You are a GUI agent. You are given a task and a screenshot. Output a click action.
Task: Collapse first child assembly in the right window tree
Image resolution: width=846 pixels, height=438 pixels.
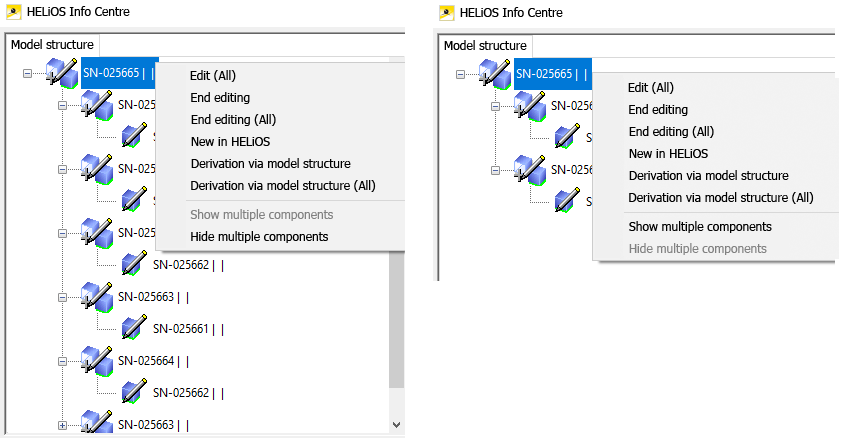coord(495,106)
